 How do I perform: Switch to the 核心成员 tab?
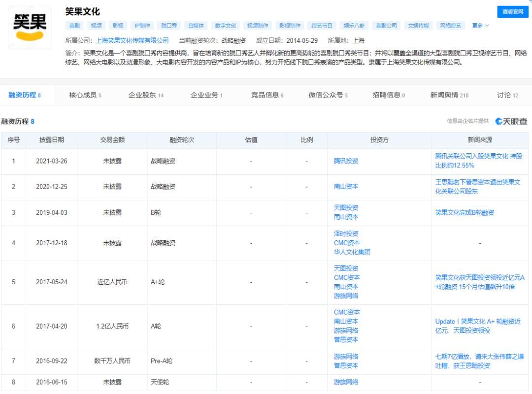(x=85, y=95)
